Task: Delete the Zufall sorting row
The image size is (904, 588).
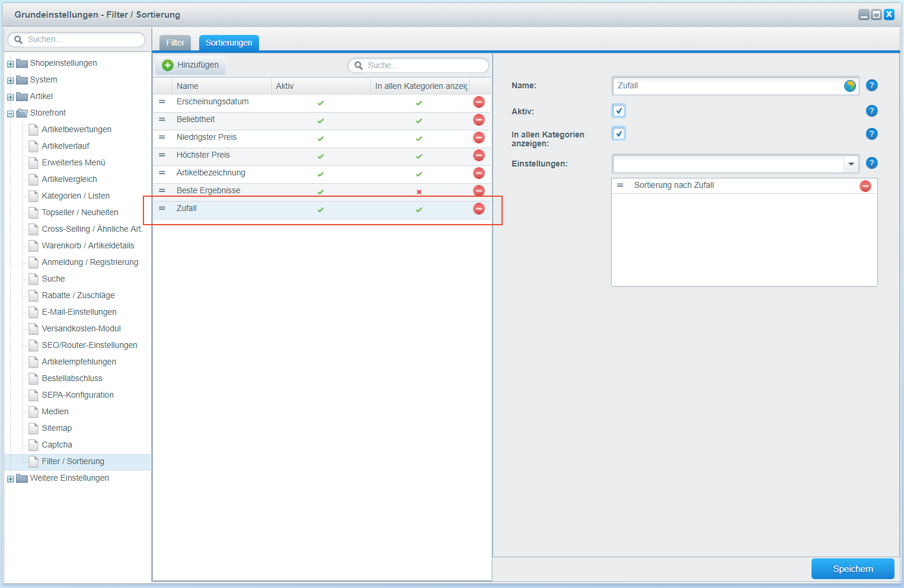Action: click(478, 209)
